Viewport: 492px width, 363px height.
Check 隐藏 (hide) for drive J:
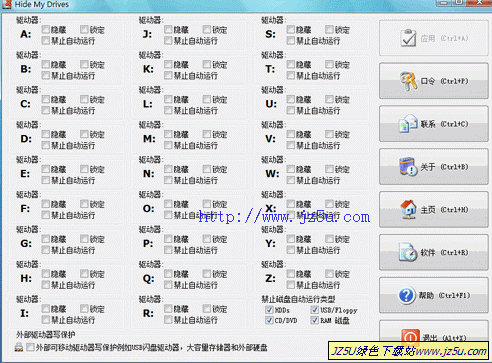[x=168, y=30]
